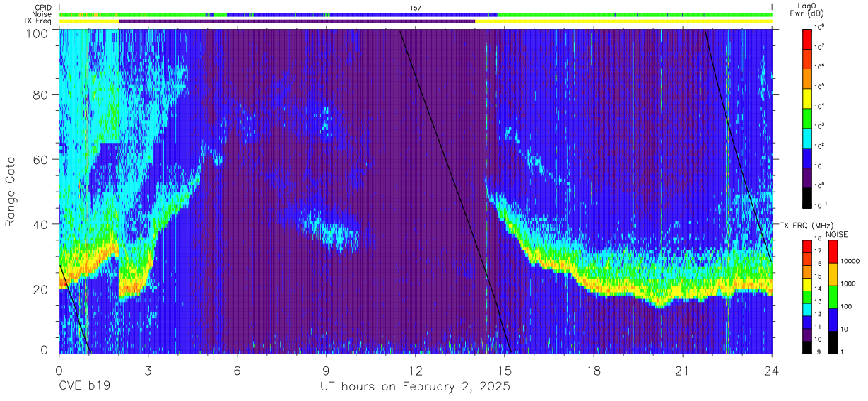The image size is (868, 401).
Task: Click the '9' label on TX FRQ colorbar
Action: click(819, 352)
